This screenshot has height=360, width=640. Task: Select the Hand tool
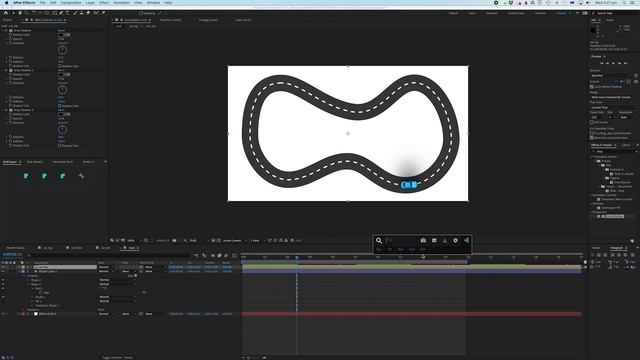(20, 13)
